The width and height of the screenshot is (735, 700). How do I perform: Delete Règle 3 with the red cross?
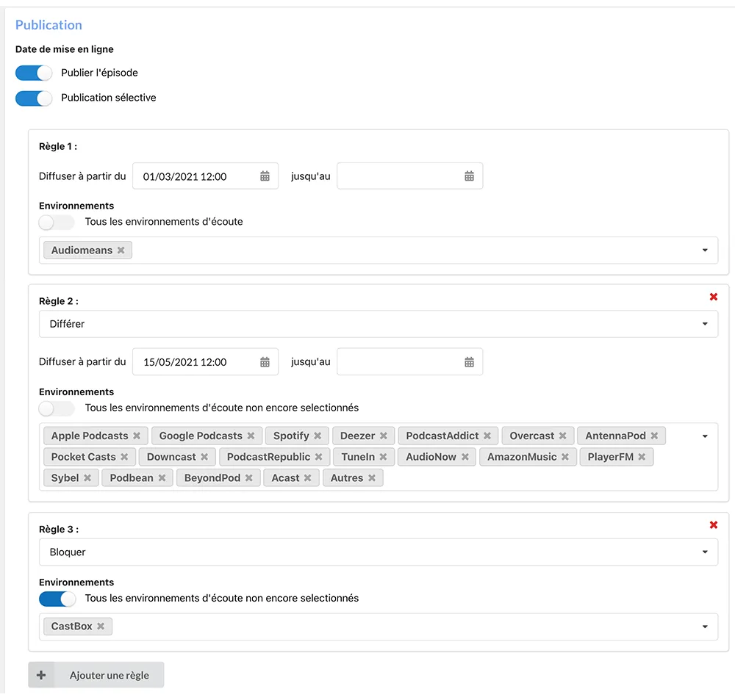[713, 525]
